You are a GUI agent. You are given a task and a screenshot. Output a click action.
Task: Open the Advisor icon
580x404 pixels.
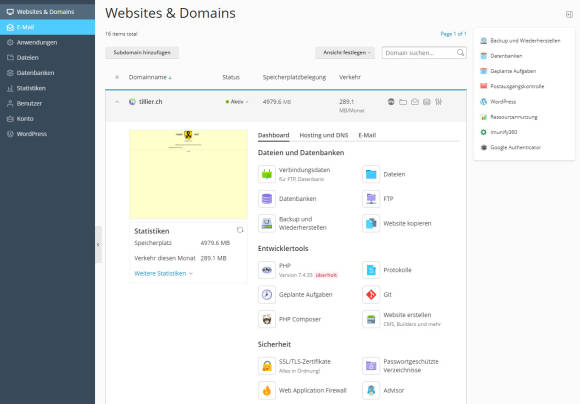[x=371, y=391]
